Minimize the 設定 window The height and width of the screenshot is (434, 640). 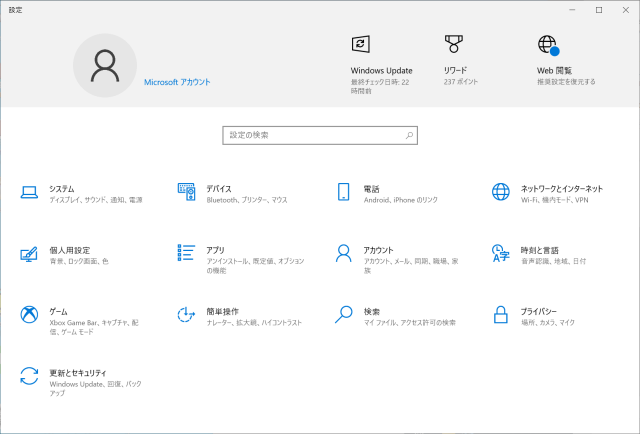tap(572, 10)
